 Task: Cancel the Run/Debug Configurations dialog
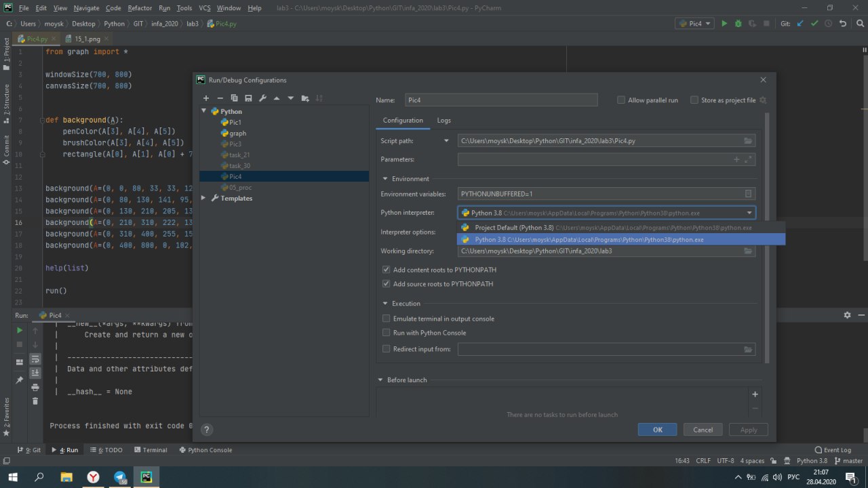(x=703, y=430)
